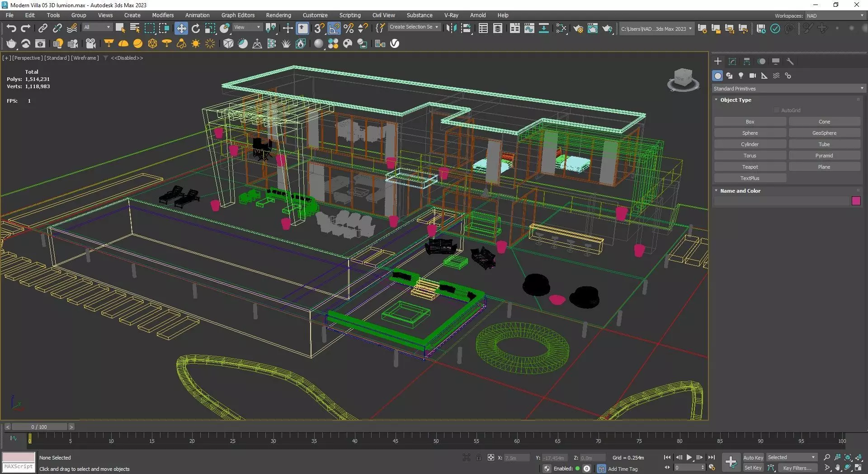Open the Scripting menu
Image resolution: width=868 pixels, height=474 pixels.
click(x=350, y=15)
